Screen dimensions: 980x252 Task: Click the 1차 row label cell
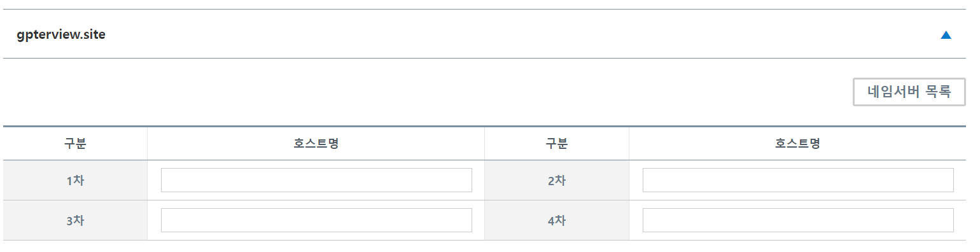tap(75, 180)
